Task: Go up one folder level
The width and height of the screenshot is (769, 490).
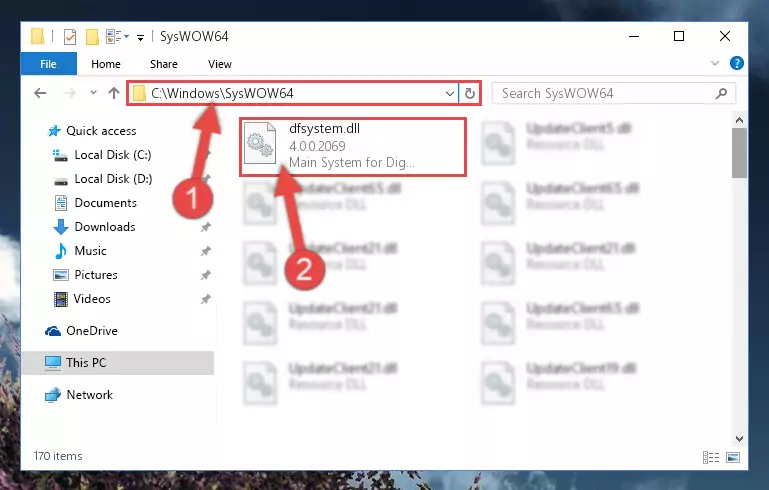Action: (x=114, y=93)
